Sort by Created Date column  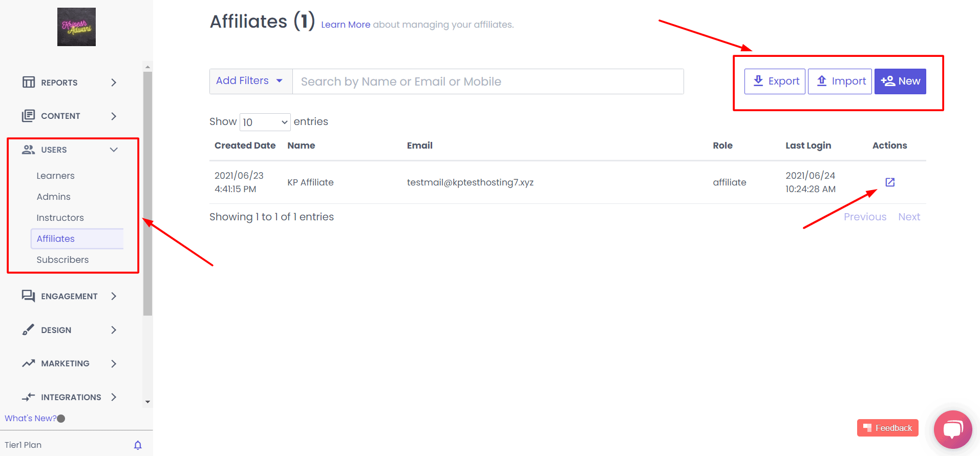click(245, 146)
